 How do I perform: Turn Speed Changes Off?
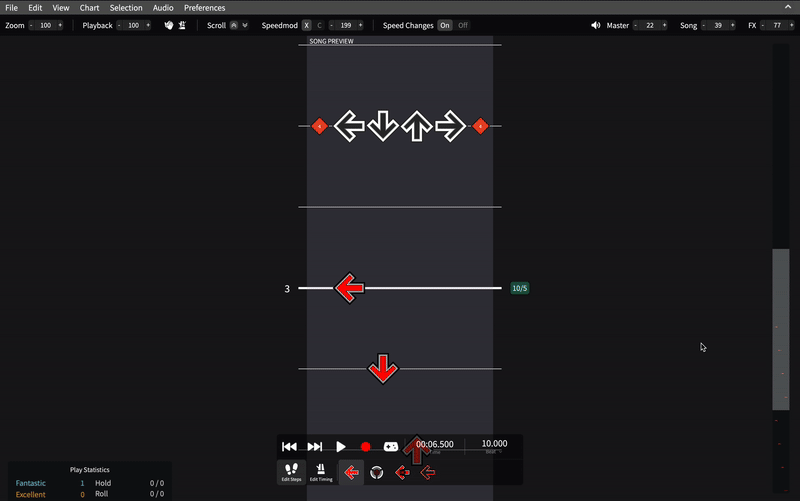[463, 25]
